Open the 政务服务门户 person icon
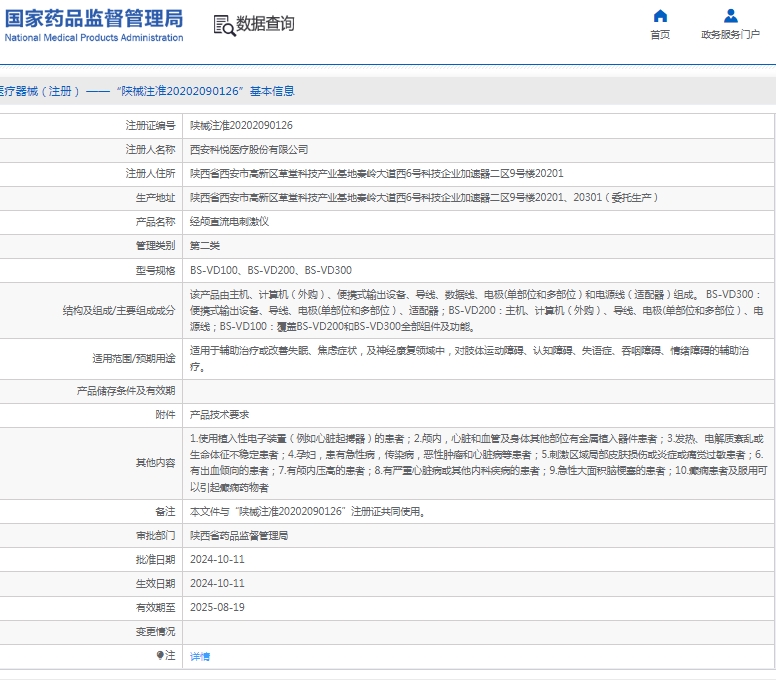 [730, 16]
